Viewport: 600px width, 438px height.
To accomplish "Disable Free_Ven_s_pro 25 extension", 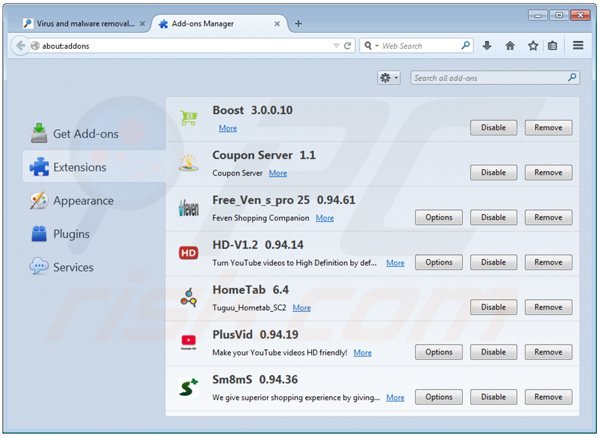I will point(493,217).
